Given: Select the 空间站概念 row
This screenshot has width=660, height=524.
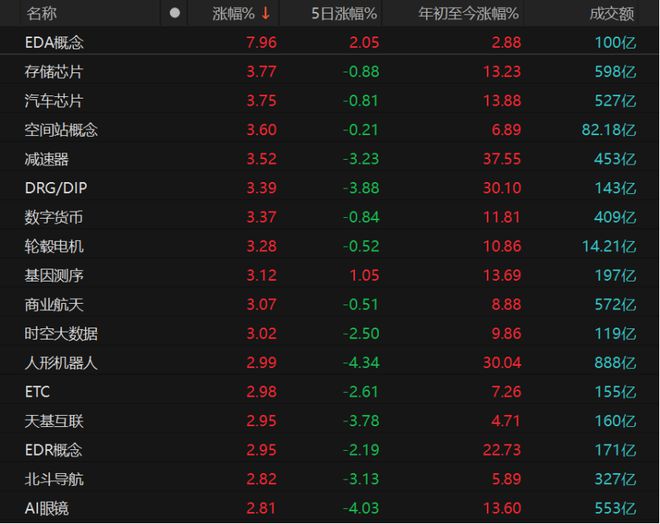Looking at the screenshot, I should (61, 130).
